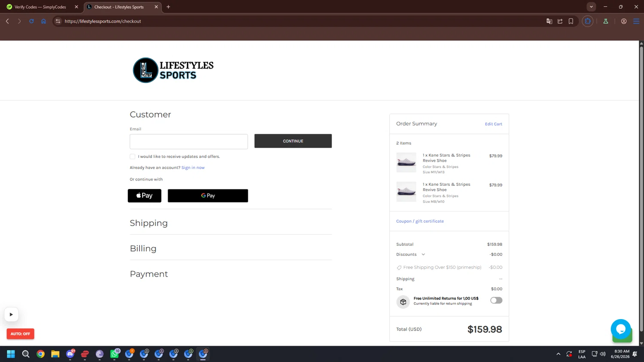This screenshot has width=644, height=362.
Task: Open the browser profile account icon
Action: pos(624,21)
